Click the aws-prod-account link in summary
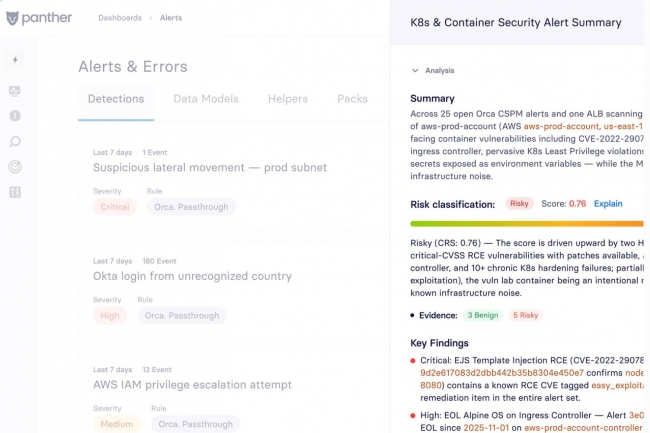This screenshot has height=433, width=650. 561,126
